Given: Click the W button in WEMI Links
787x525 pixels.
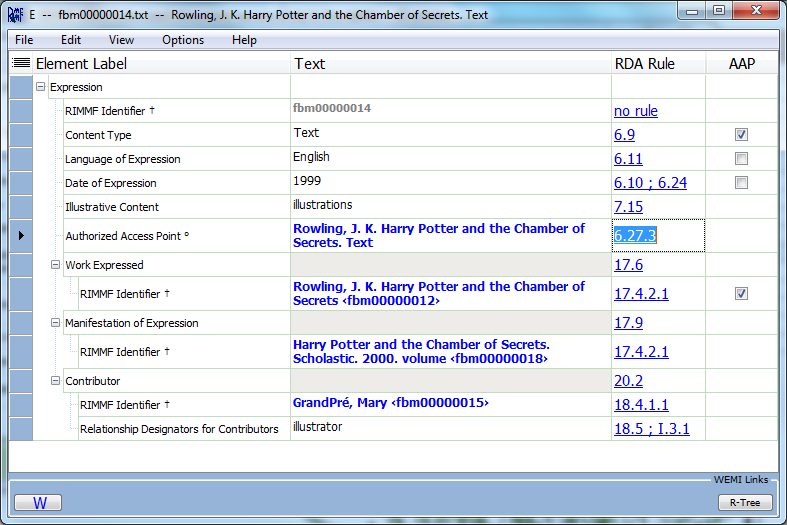Looking at the screenshot, I should pyautogui.click(x=38, y=502).
